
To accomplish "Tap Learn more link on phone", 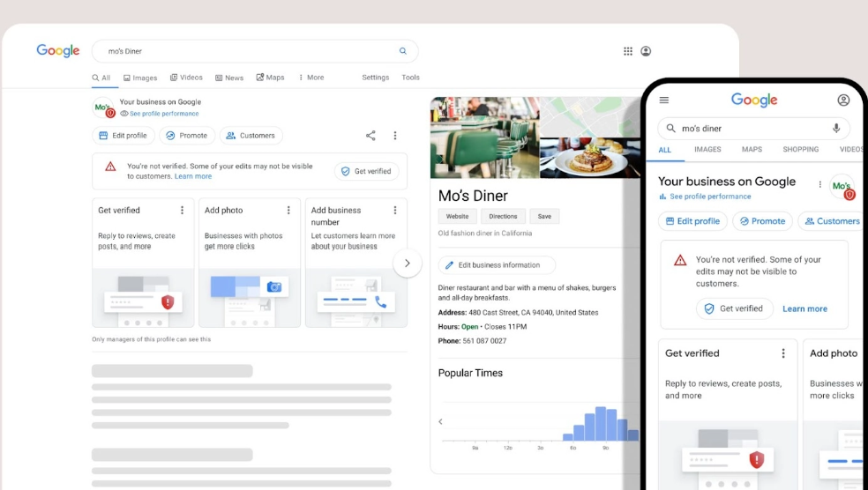I will [x=804, y=309].
